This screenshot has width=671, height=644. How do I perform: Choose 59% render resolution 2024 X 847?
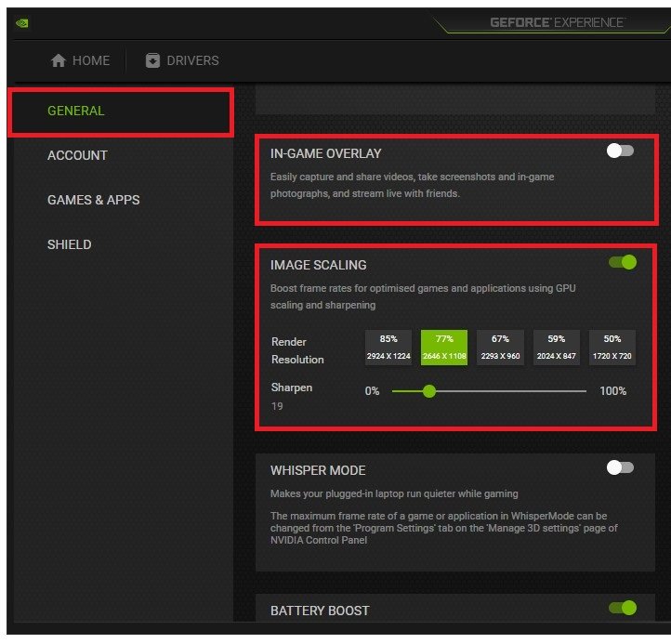click(557, 348)
